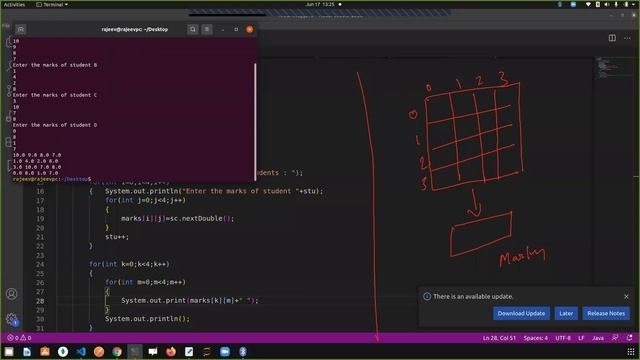The height and width of the screenshot is (360, 640).
Task: Click the 'for(int k=0;k<4;k++)' line
Action: coord(129,264)
